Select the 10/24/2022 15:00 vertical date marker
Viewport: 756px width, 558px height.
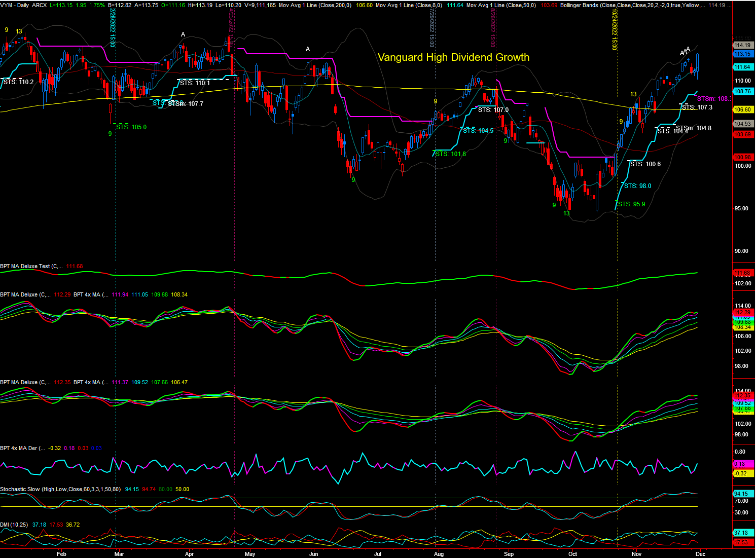coord(614,30)
